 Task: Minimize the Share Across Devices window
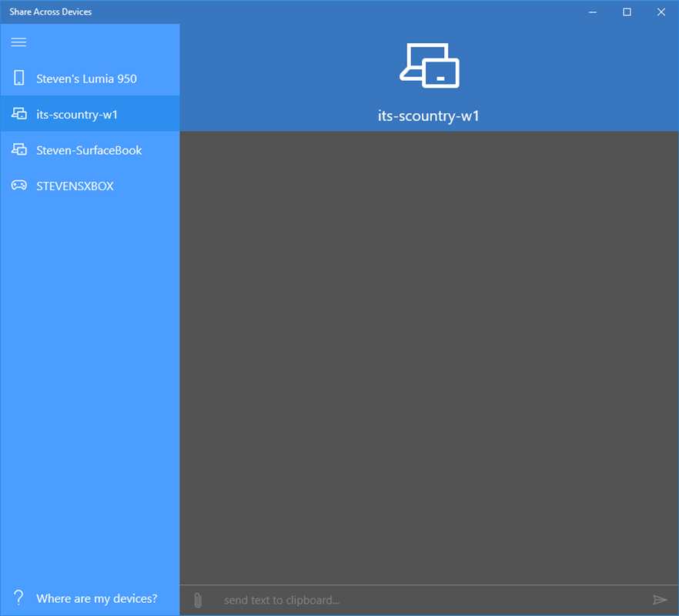(x=592, y=12)
